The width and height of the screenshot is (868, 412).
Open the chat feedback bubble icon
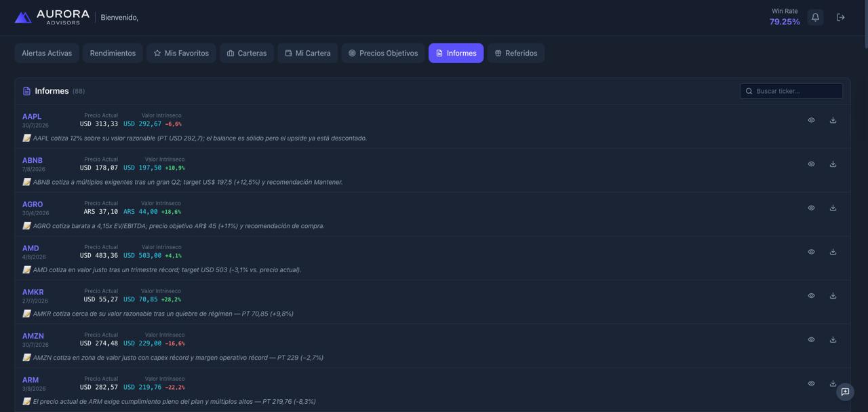pyautogui.click(x=845, y=392)
